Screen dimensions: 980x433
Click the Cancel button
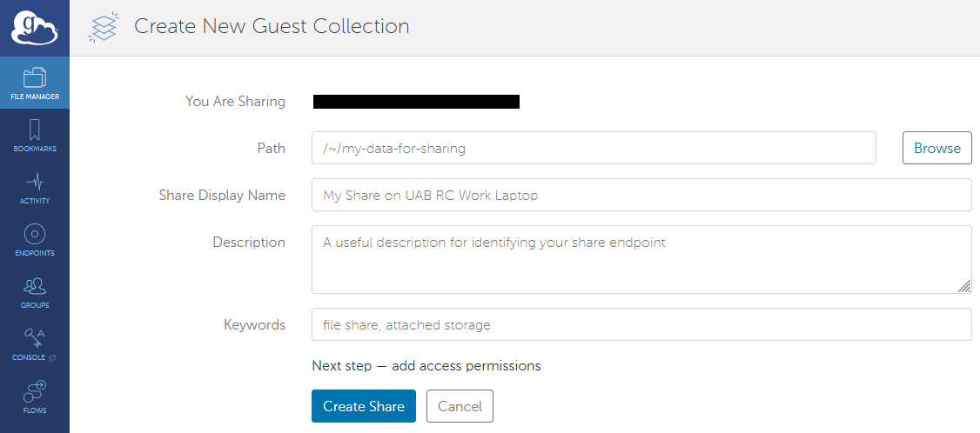[x=460, y=406]
